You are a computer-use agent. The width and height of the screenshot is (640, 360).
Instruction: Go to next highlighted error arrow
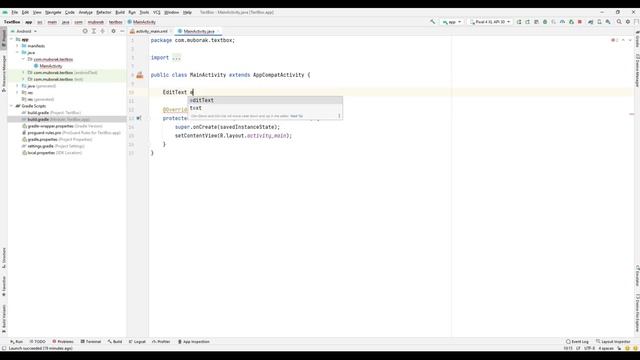(x=630, y=40)
